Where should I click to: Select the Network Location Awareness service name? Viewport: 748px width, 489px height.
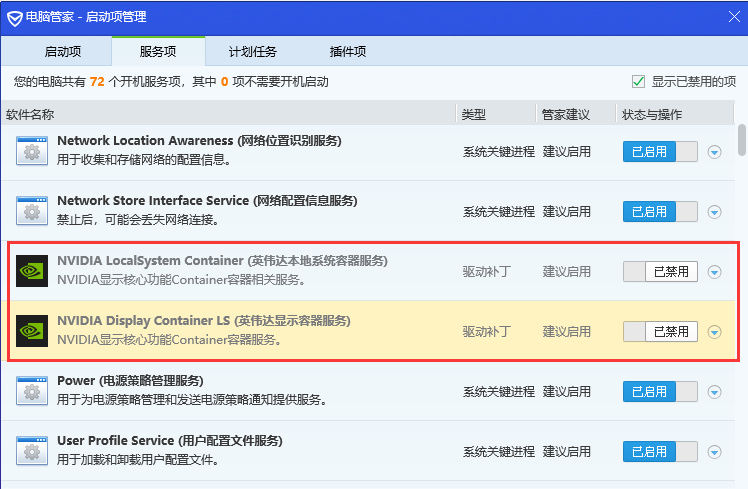pyautogui.click(x=199, y=141)
